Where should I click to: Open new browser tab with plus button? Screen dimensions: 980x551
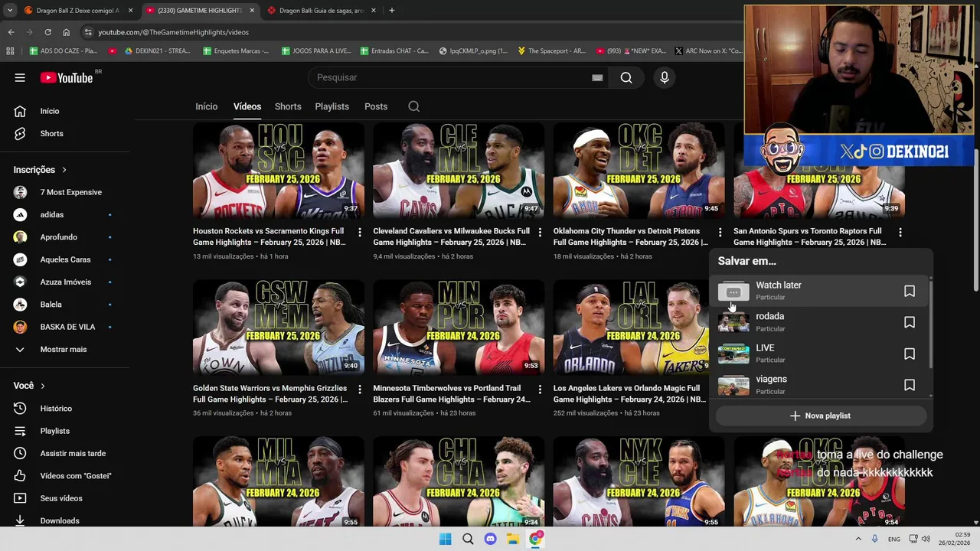pos(391,11)
